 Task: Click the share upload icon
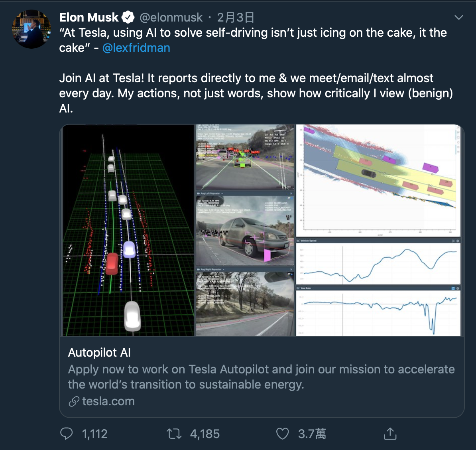click(x=390, y=434)
